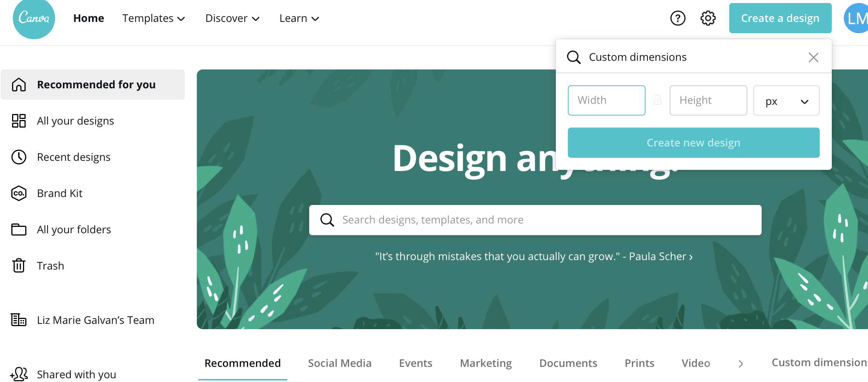The image size is (868, 382).
Task: Follow the Paula Scher quote link
Action: click(534, 256)
